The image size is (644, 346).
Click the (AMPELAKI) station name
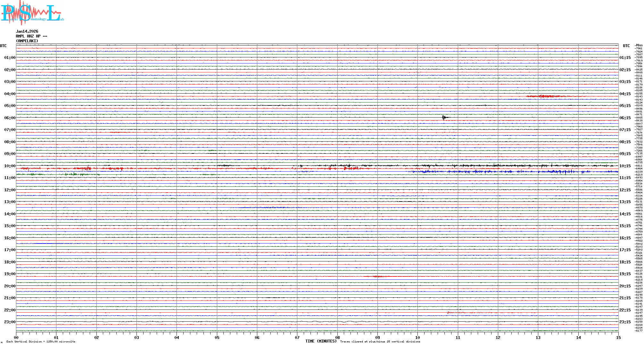(x=27, y=41)
